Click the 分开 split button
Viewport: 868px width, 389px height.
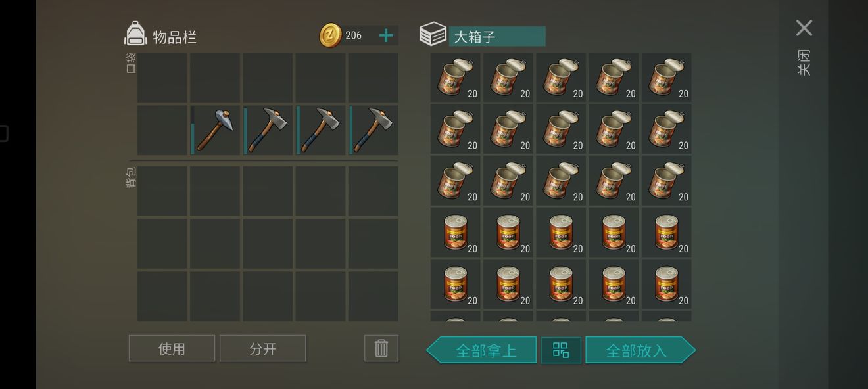coord(263,348)
